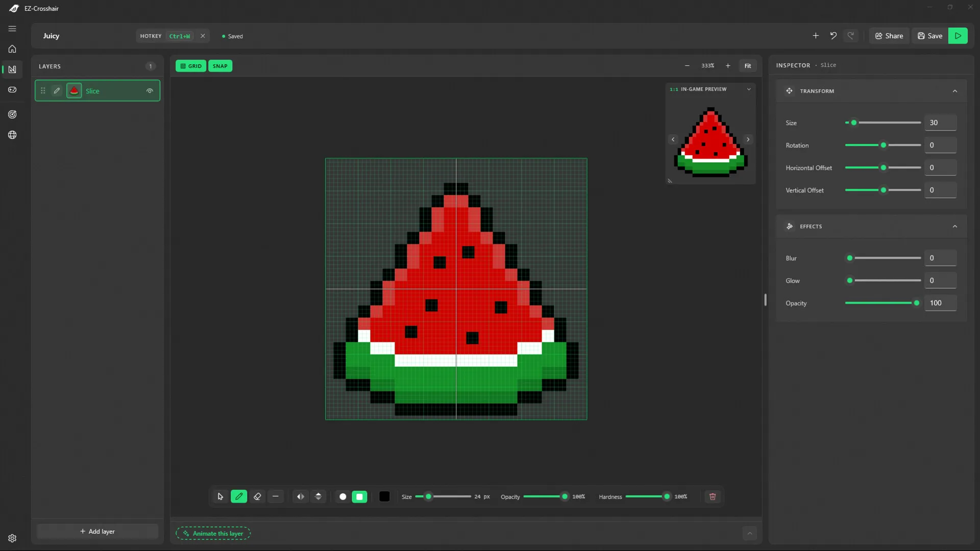Click the plus new crosshair icon
The image size is (980, 551).
click(x=816, y=36)
